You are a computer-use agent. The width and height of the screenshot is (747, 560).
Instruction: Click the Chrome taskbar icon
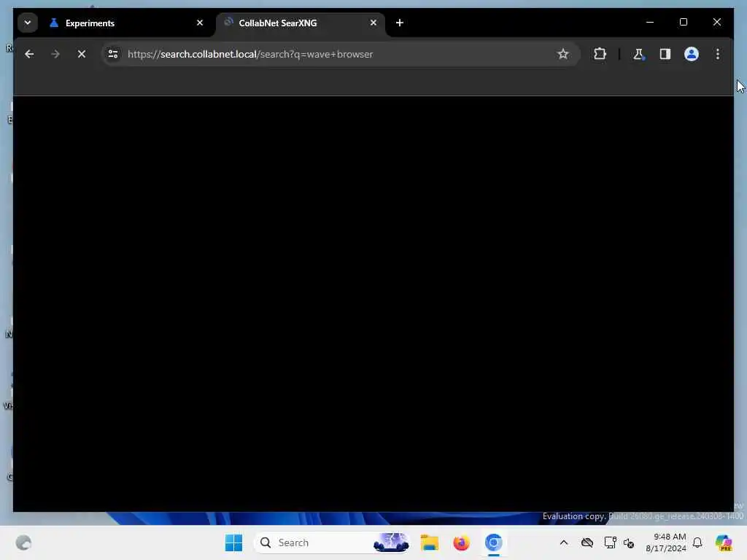coord(494,542)
